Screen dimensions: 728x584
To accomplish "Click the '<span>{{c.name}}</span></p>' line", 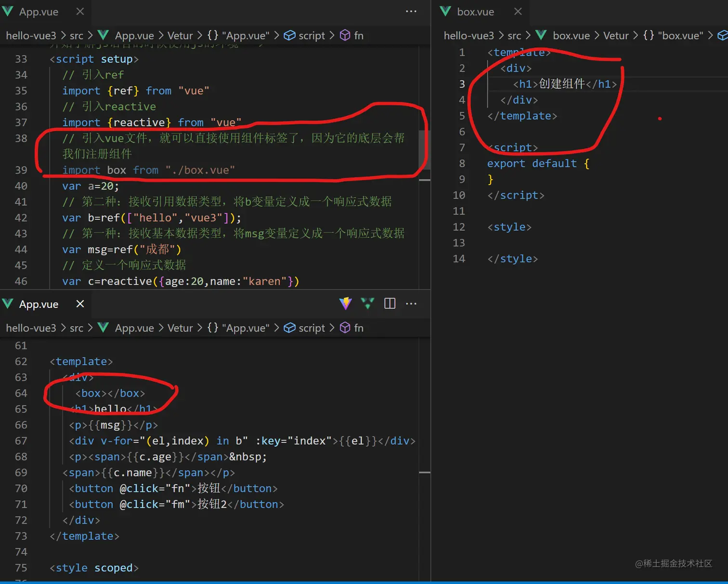I will (148, 473).
